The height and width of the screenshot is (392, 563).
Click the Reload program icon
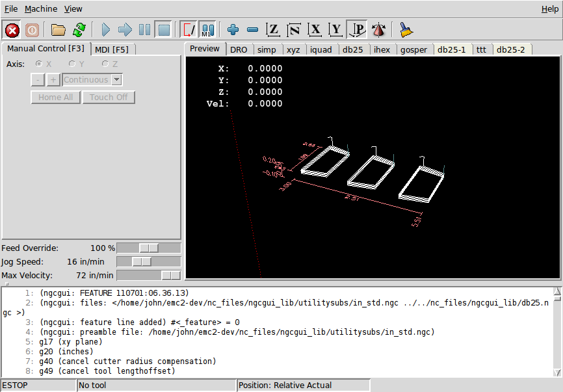click(78, 29)
